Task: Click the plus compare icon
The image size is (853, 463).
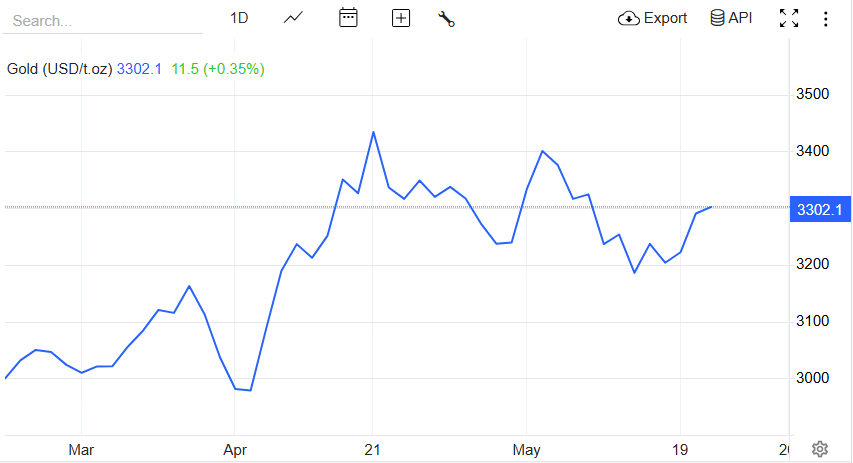Action: 401,18
